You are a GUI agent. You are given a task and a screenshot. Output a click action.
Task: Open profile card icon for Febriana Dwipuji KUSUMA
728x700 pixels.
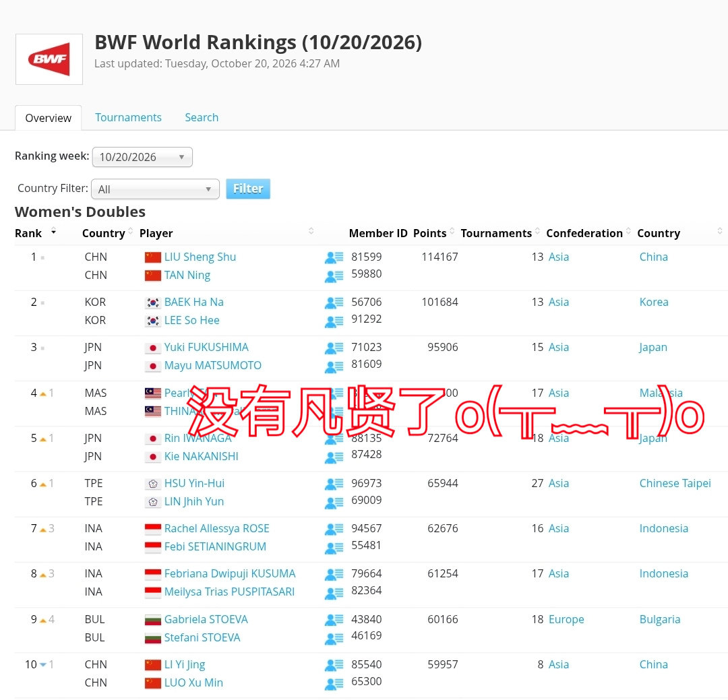point(334,575)
